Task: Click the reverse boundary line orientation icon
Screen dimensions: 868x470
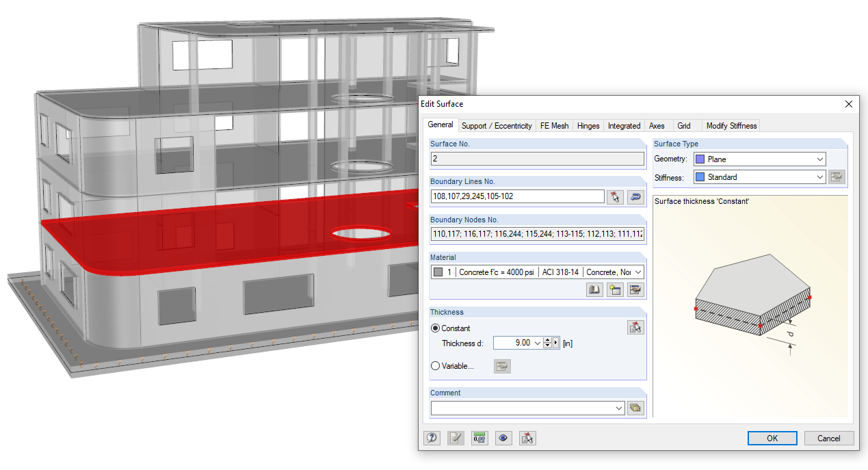Action: pos(635,197)
